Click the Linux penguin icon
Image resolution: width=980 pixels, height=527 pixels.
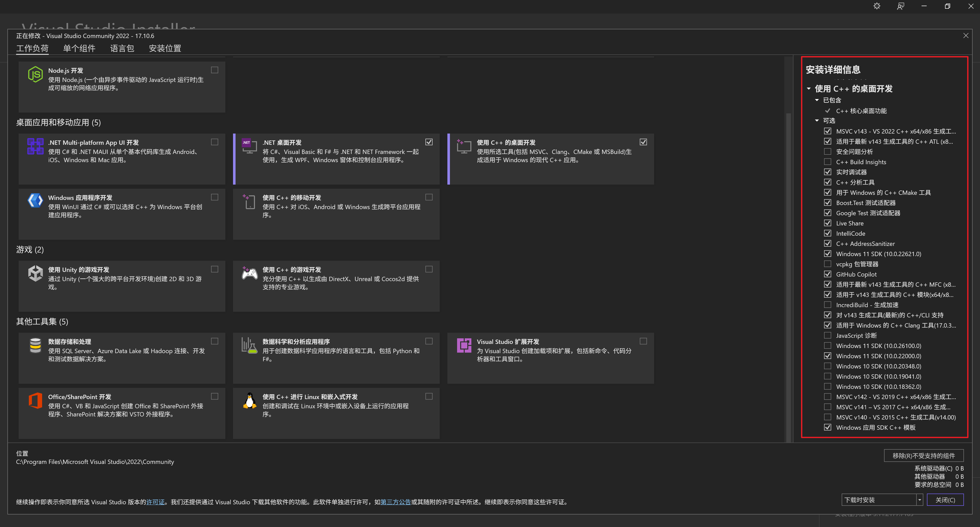250,401
